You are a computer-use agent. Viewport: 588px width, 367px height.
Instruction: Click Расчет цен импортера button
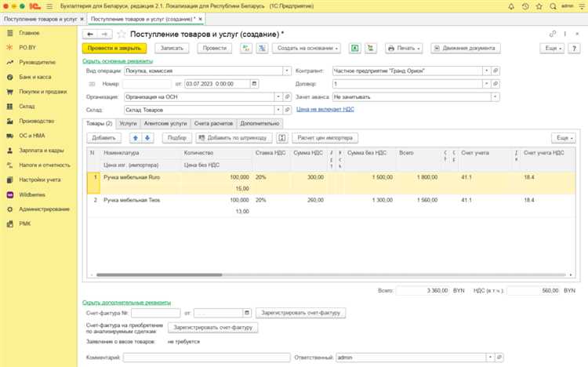point(325,138)
